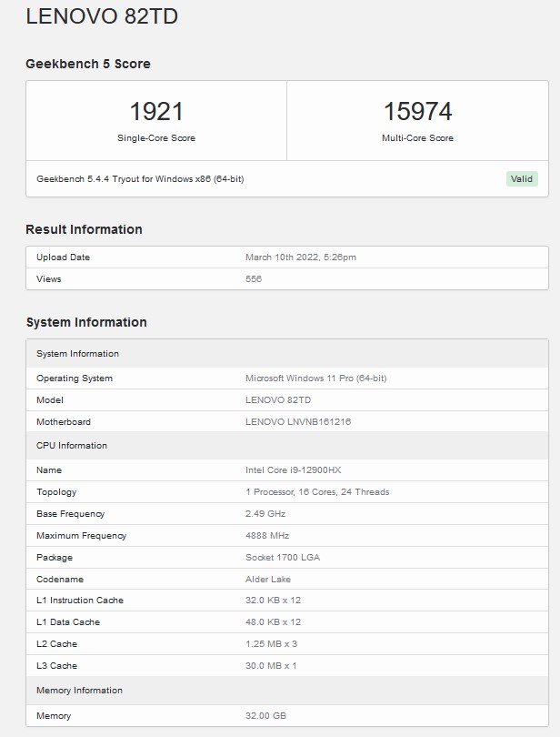Click the Views label
Viewport: 560px width, 737px height.
point(49,279)
